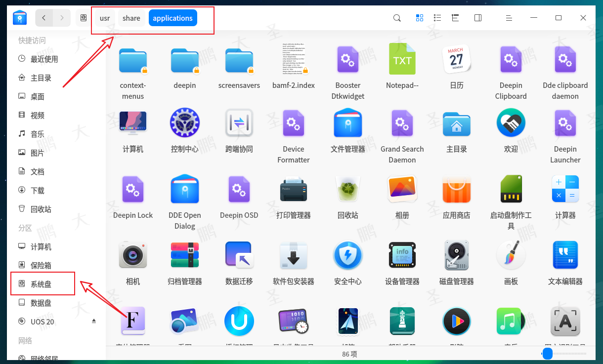
Task: Open the 安全中心 security center icon
Action: click(348, 255)
